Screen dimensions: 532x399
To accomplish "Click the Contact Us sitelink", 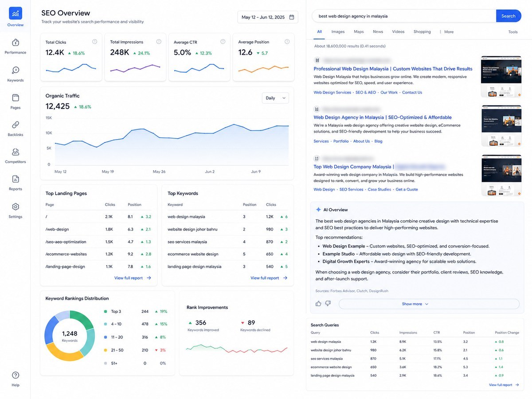I will (x=412, y=93).
